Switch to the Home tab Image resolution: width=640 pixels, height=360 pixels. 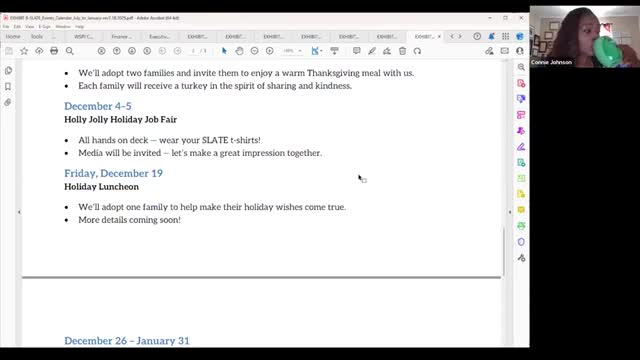[13, 37]
